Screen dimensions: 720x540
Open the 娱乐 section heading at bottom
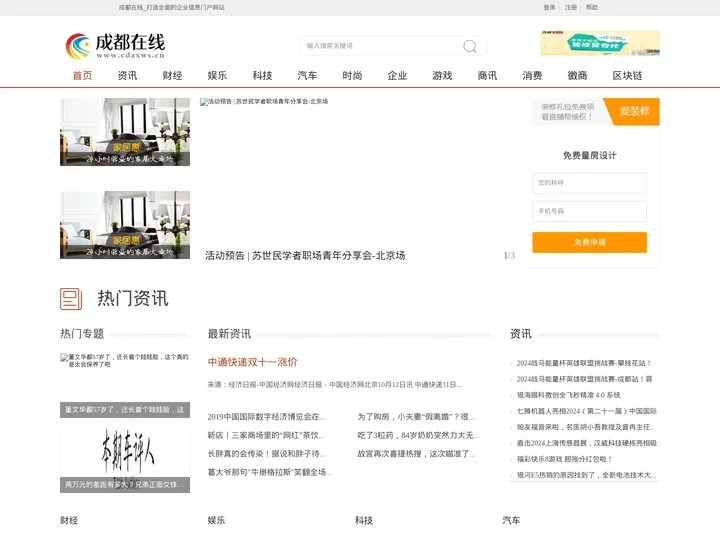[x=216, y=520]
